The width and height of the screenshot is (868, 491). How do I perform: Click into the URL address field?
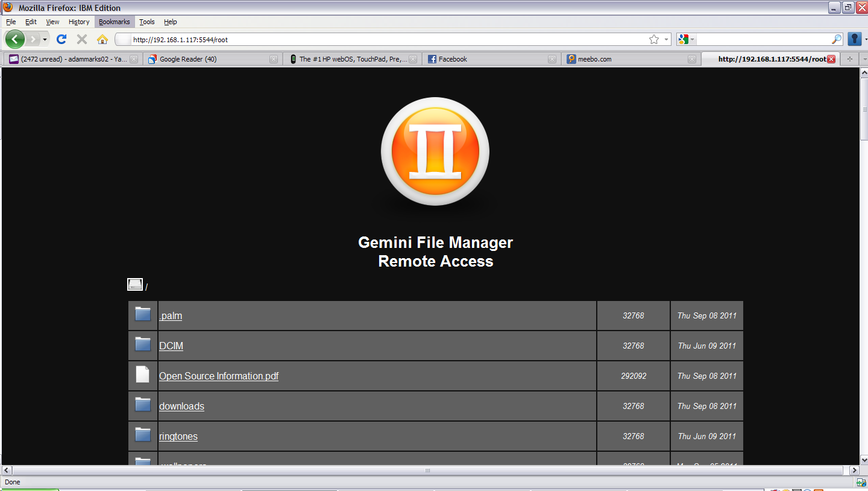(386, 40)
